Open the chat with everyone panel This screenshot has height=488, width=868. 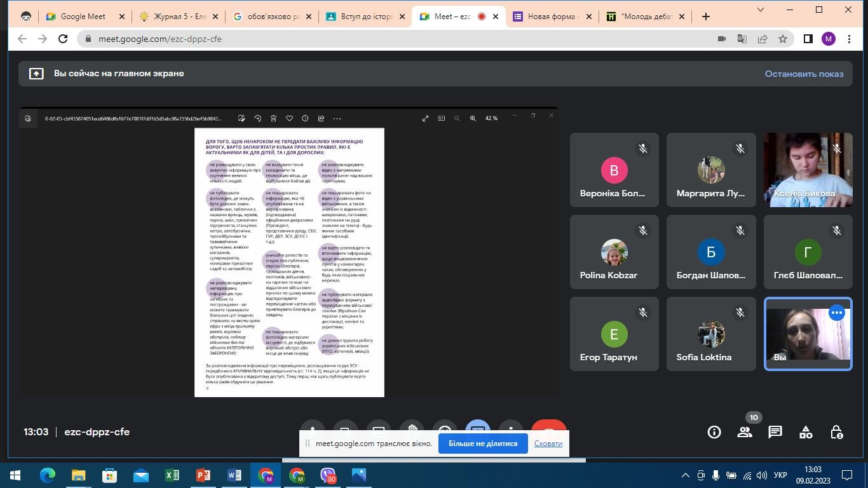pyautogui.click(x=775, y=432)
